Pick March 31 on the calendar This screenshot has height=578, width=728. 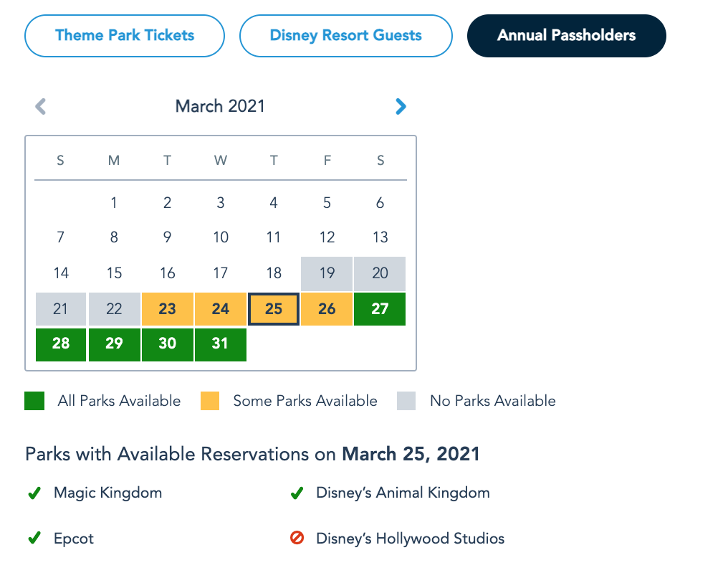pyautogui.click(x=220, y=344)
